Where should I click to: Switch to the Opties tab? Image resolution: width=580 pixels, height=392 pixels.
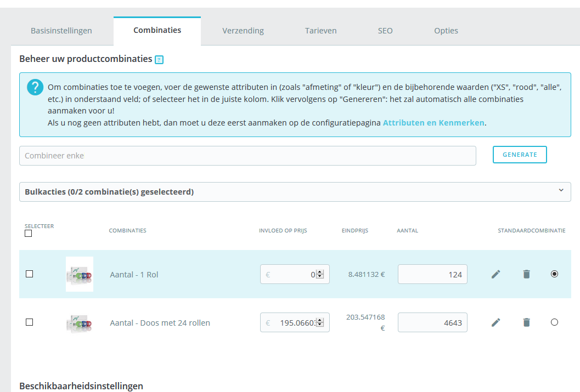[446, 31]
